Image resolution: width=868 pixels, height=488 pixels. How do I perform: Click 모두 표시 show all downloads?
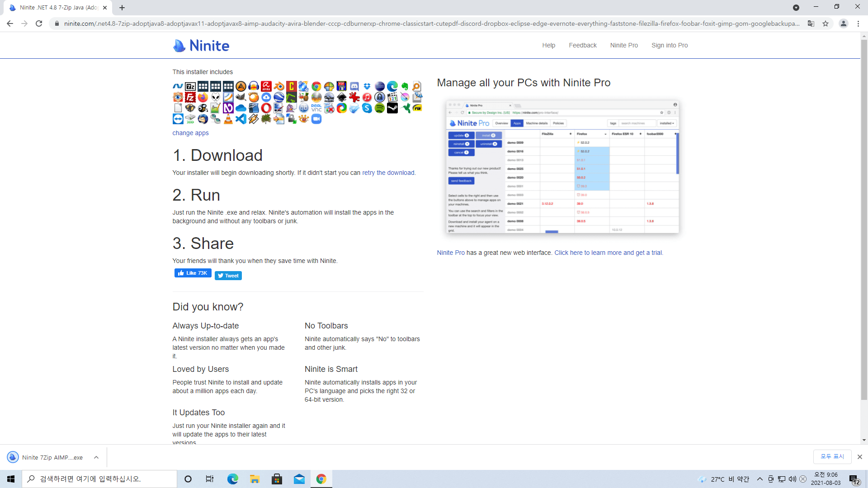point(832,457)
